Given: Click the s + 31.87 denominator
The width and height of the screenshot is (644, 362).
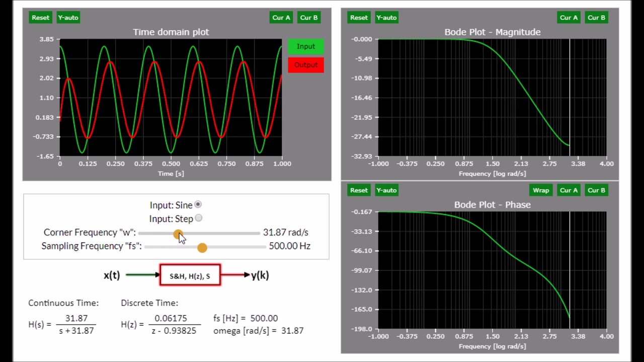Looking at the screenshot, I should pyautogui.click(x=76, y=331).
